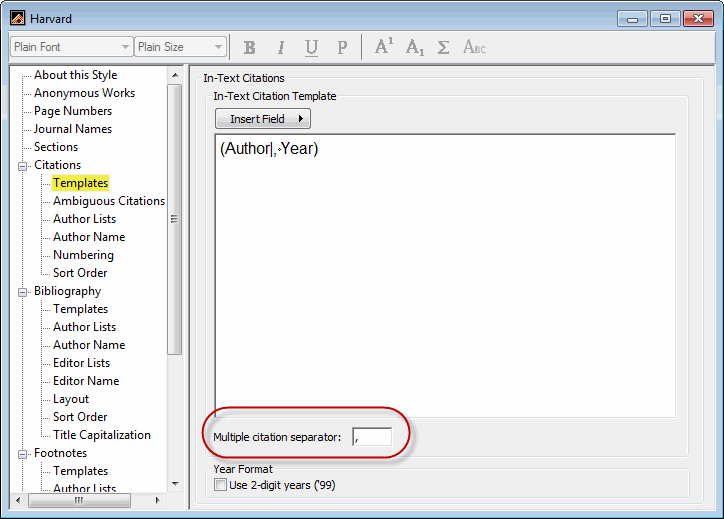Click tree horizontal scroll right arrow

tap(157, 500)
